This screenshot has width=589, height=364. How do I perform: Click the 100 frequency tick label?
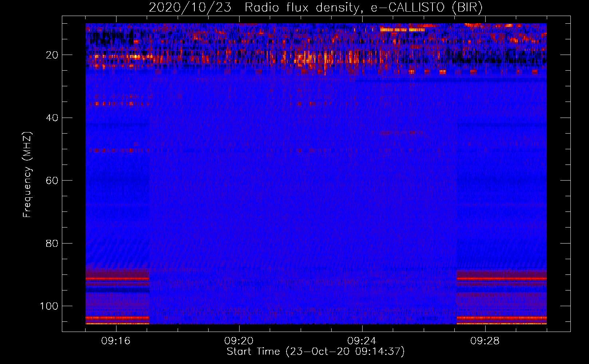click(49, 306)
